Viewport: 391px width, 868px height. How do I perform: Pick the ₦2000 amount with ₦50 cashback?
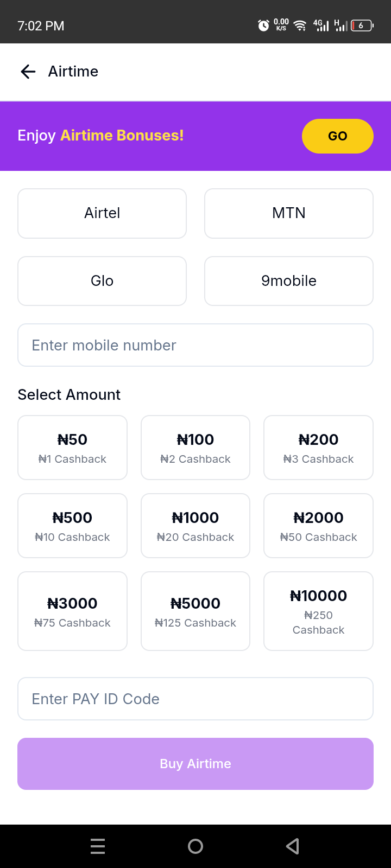[319, 526]
